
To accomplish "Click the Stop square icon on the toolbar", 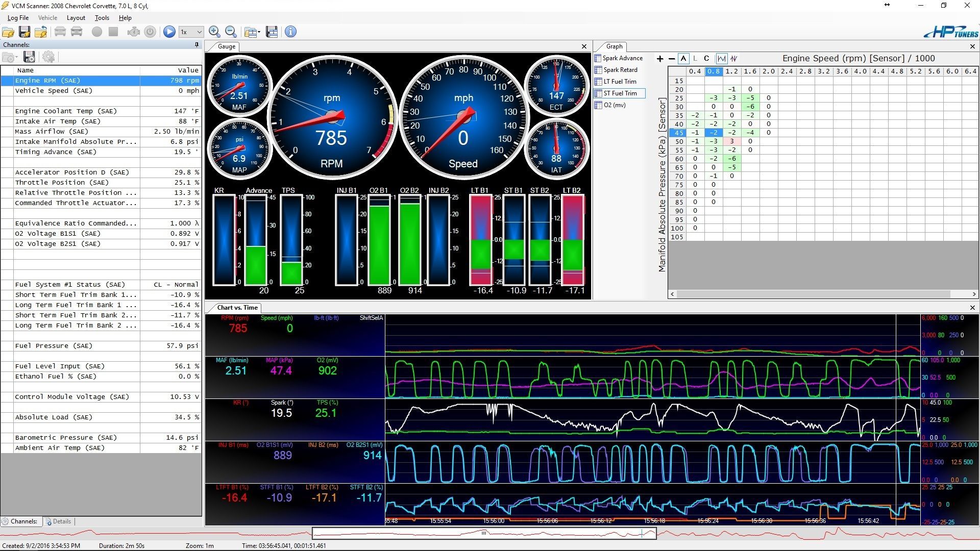I will point(112,32).
